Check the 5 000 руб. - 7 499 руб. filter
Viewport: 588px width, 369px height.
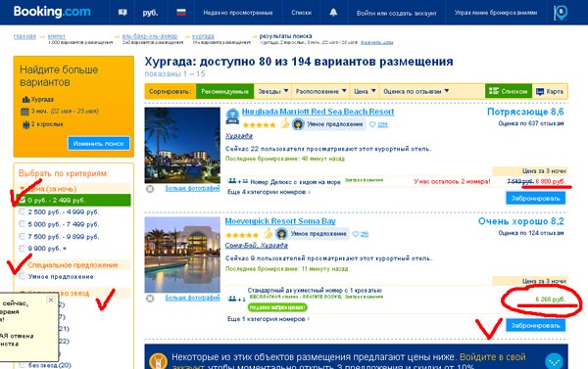pyautogui.click(x=23, y=224)
